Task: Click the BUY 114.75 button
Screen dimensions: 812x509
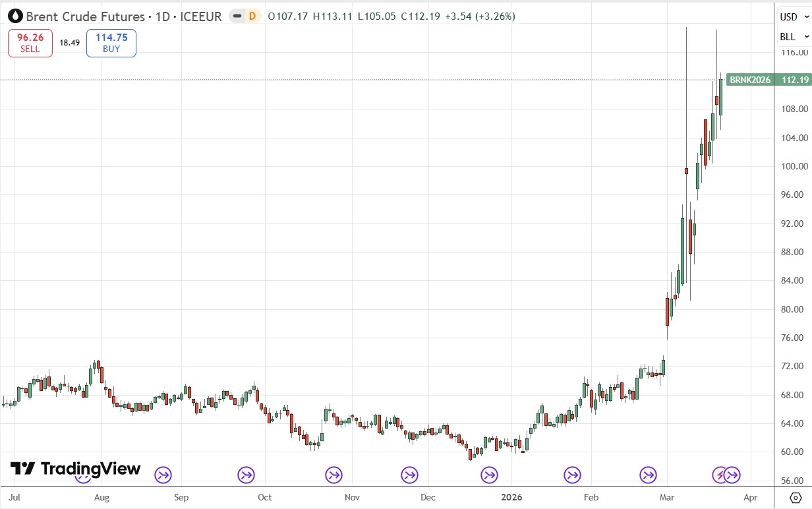Action: coord(111,42)
